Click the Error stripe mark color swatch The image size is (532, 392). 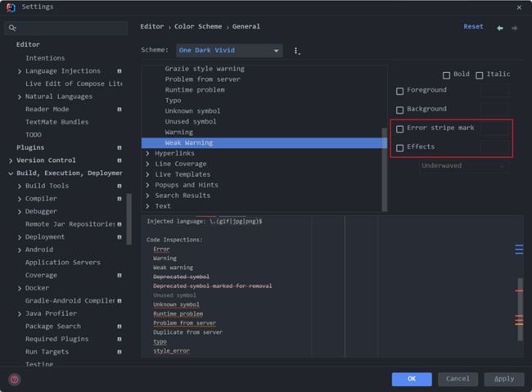click(x=494, y=128)
